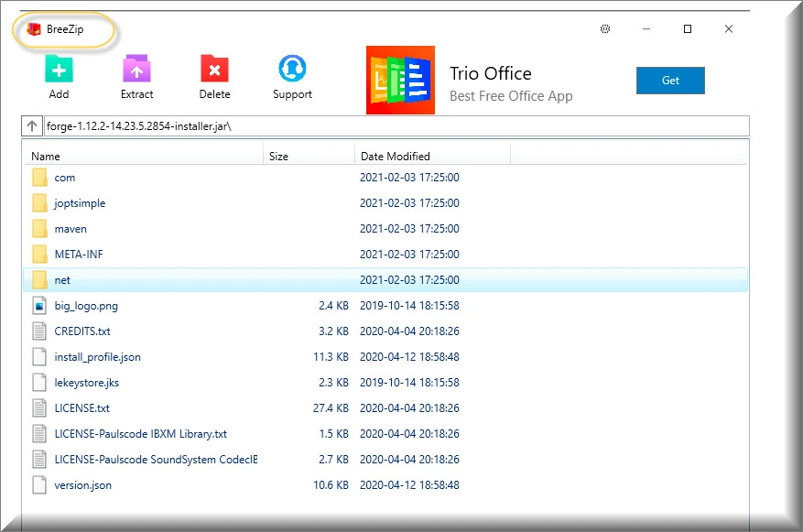Click the 1.5 KB size value
Viewport: 803px width, 532px height.
(x=334, y=434)
